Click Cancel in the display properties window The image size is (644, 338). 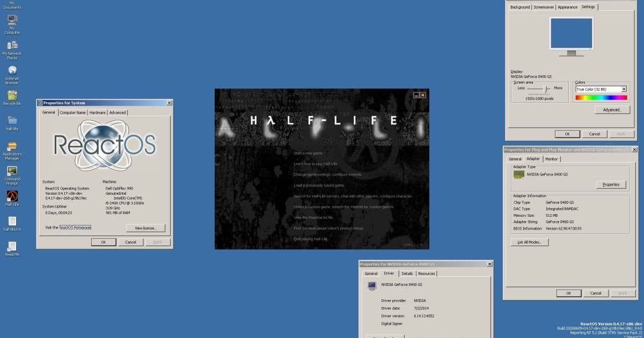point(595,134)
